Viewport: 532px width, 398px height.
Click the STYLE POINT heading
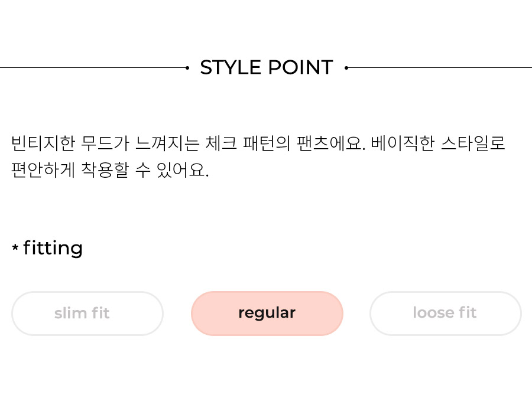[x=267, y=67]
